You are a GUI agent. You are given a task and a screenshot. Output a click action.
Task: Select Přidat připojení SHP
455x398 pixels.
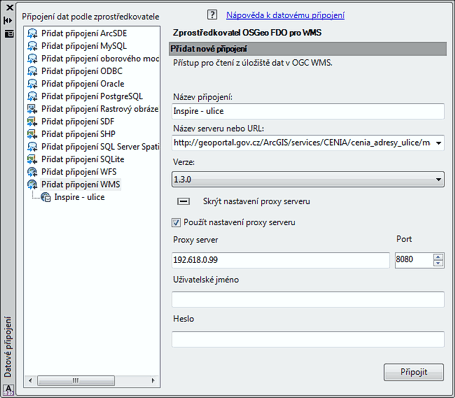click(78, 134)
